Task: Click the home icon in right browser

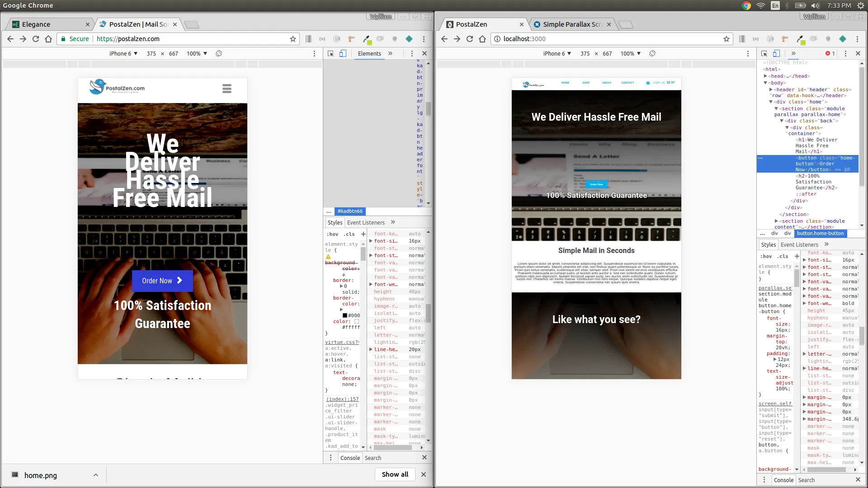Action: [482, 39]
